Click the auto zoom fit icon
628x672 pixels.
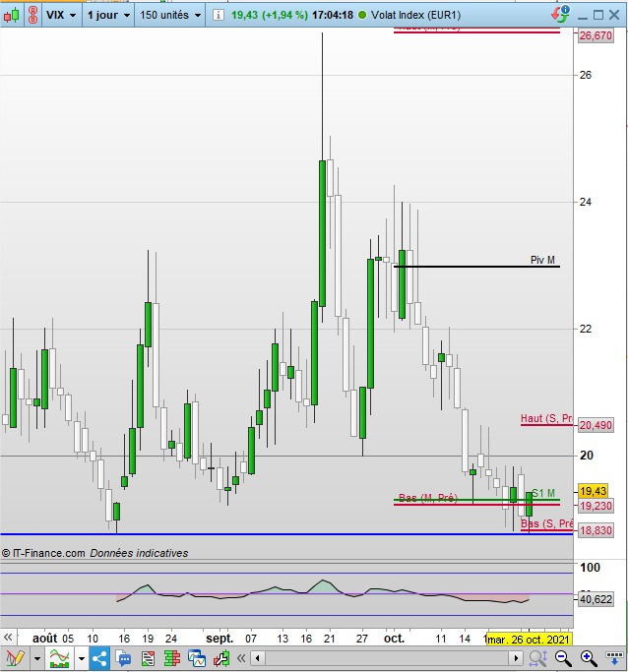click(537, 658)
